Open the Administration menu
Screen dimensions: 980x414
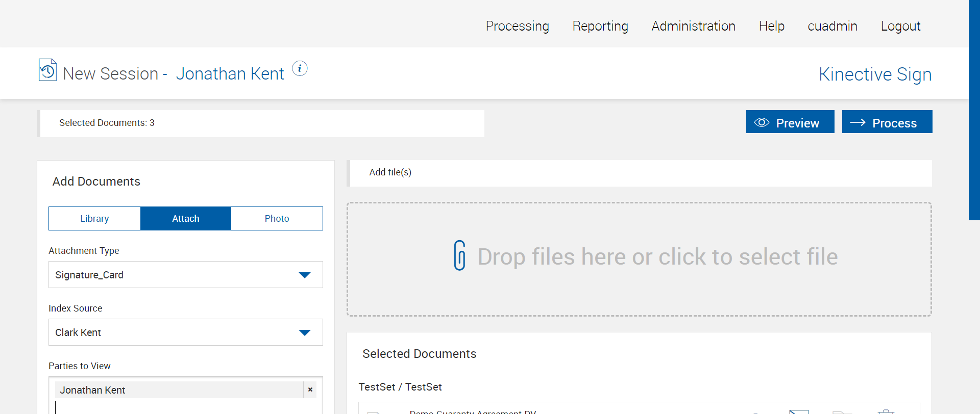click(693, 26)
